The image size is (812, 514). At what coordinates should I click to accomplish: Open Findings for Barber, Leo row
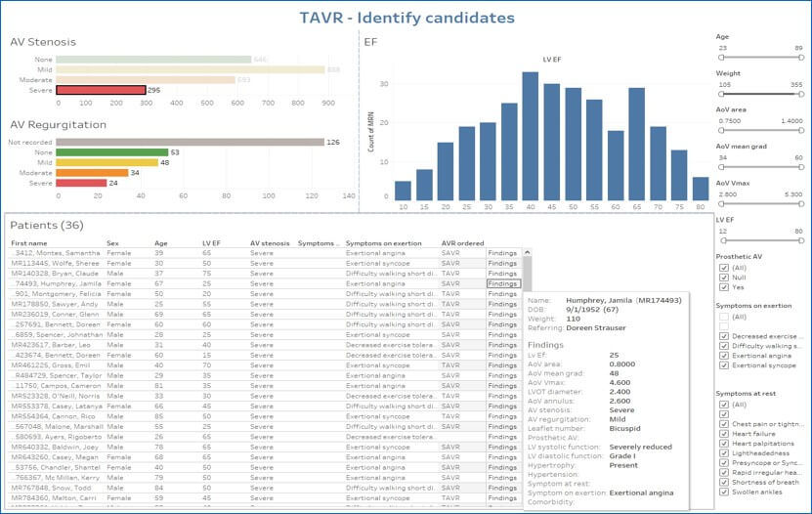click(x=502, y=345)
